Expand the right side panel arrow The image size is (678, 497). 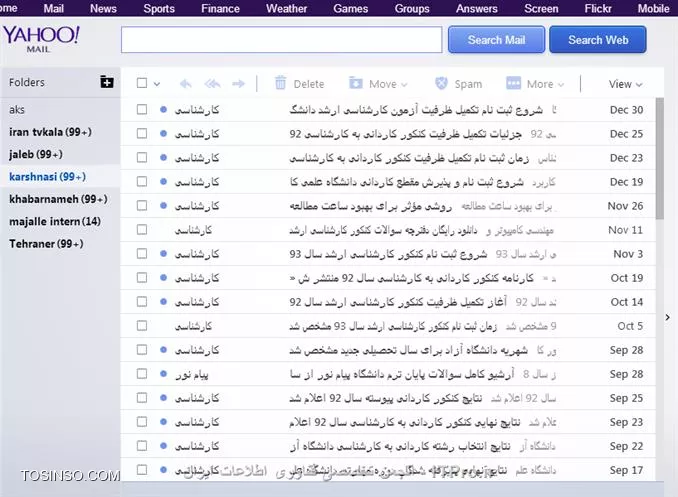pos(668,317)
